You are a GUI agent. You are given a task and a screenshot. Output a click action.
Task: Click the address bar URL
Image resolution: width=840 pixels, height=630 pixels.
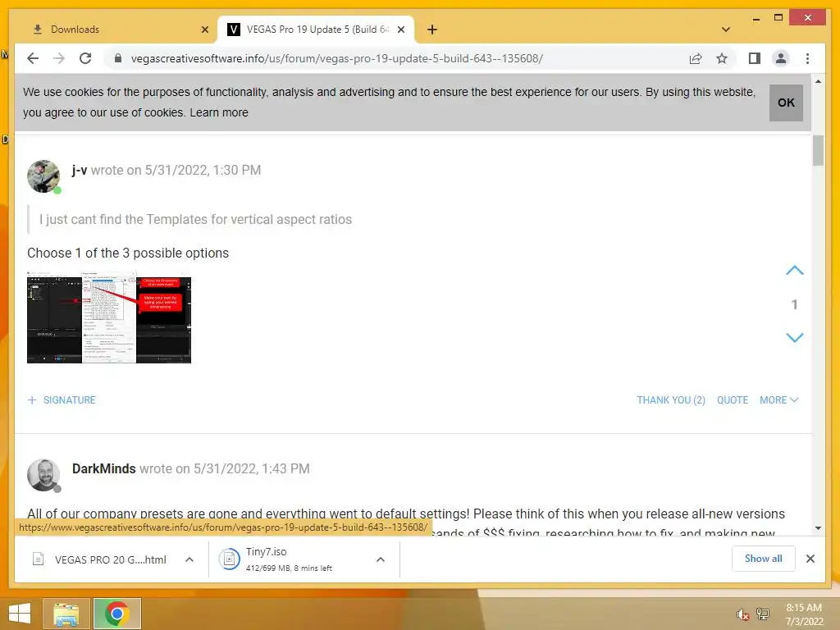coord(337,58)
